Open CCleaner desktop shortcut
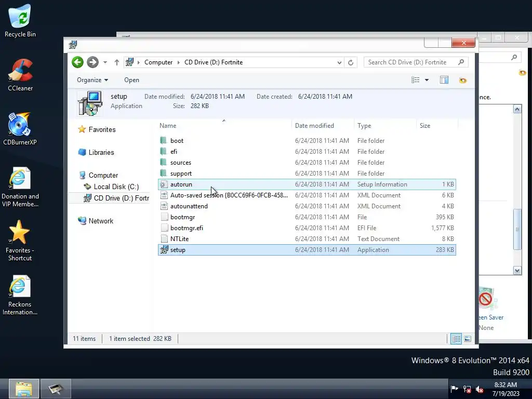The width and height of the screenshot is (532, 399). (20, 75)
